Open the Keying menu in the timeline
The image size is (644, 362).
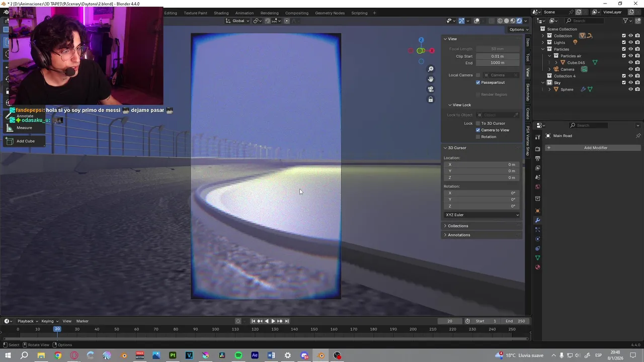click(x=49, y=321)
